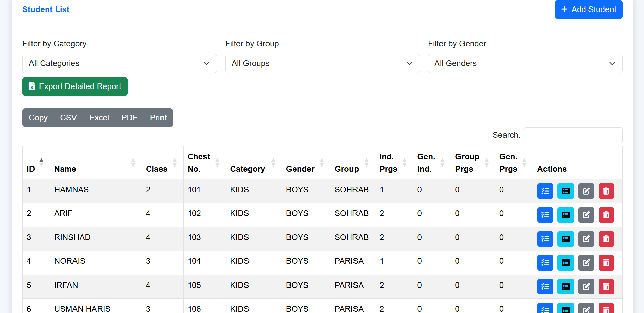Export the table as CSV
Image resolution: width=644 pixels, height=313 pixels.
point(68,118)
